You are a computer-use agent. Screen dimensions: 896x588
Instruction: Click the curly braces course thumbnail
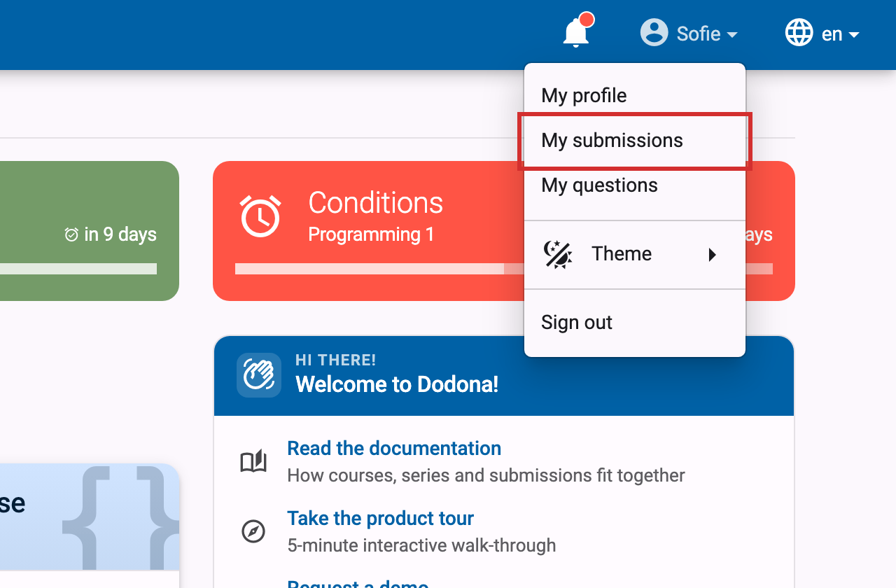coord(120,517)
